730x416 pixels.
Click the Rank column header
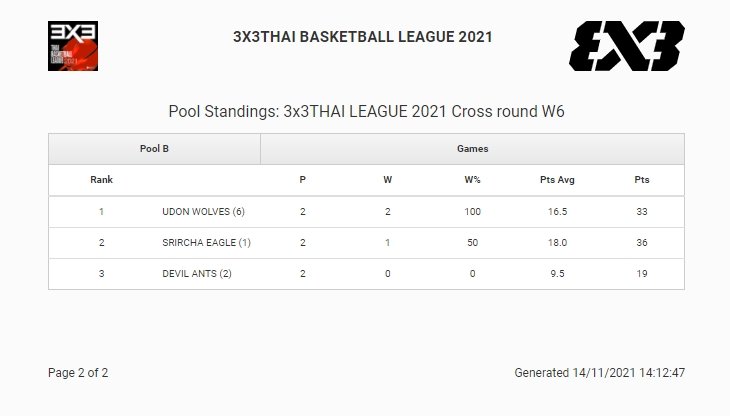(101, 180)
